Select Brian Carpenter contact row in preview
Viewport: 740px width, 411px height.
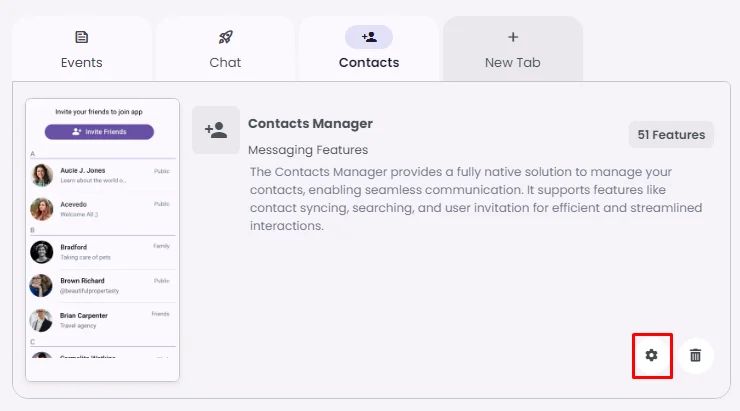102,320
